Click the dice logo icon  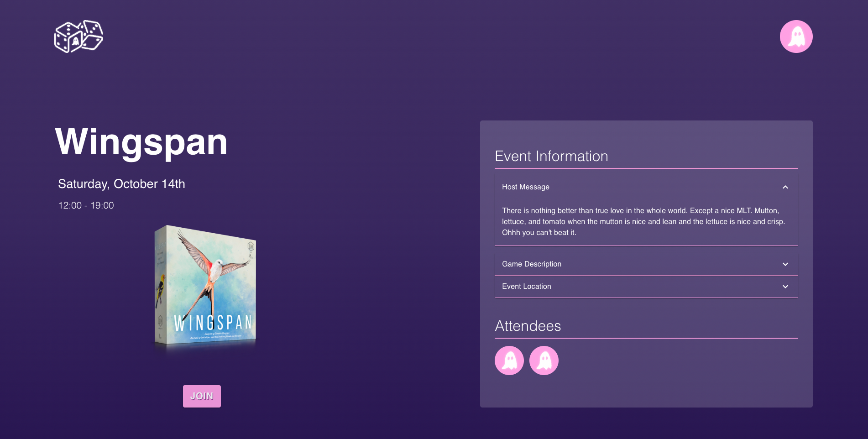click(x=78, y=37)
